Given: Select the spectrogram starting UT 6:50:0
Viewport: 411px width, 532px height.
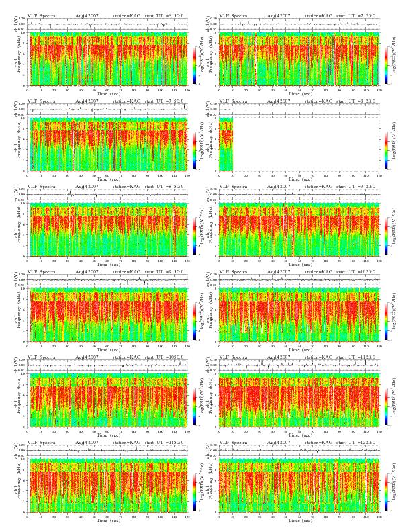Looking at the screenshot, I should (107, 59).
